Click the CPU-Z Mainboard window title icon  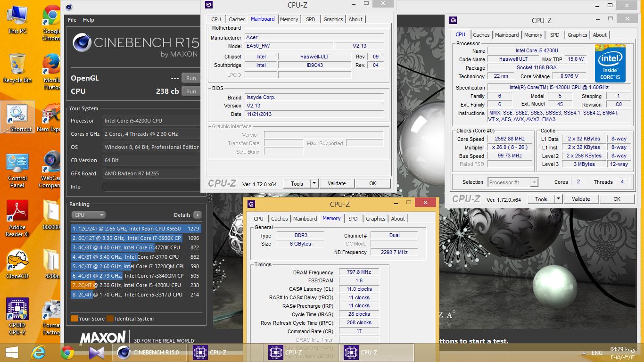(x=209, y=5)
